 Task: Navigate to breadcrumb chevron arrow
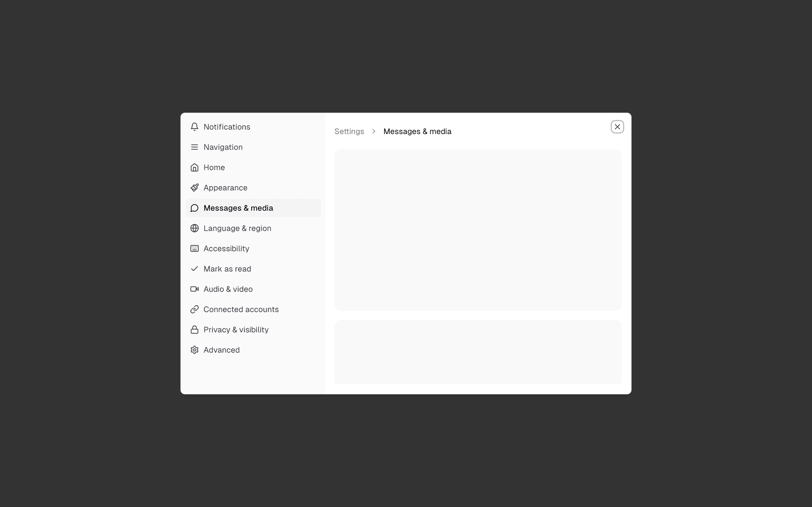374,131
